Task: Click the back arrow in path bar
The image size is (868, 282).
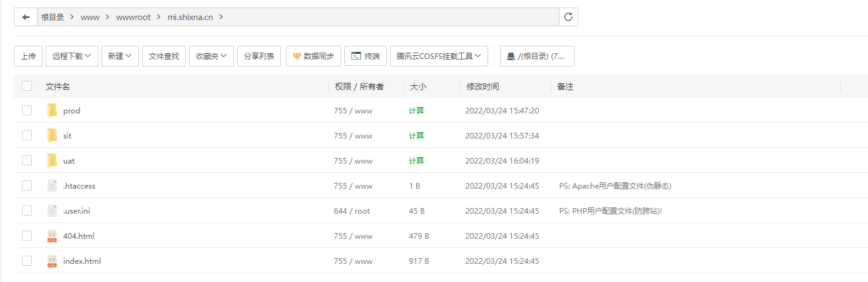Action: tap(26, 17)
